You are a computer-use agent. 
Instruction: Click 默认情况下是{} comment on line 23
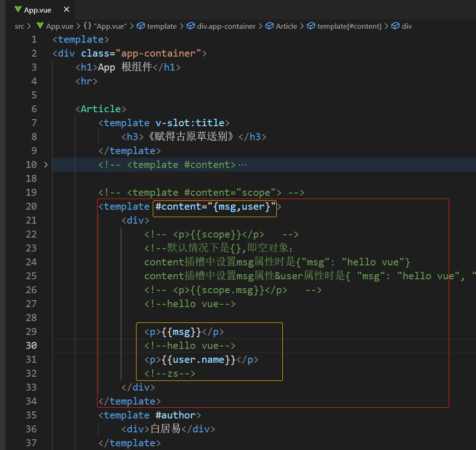tap(218, 248)
